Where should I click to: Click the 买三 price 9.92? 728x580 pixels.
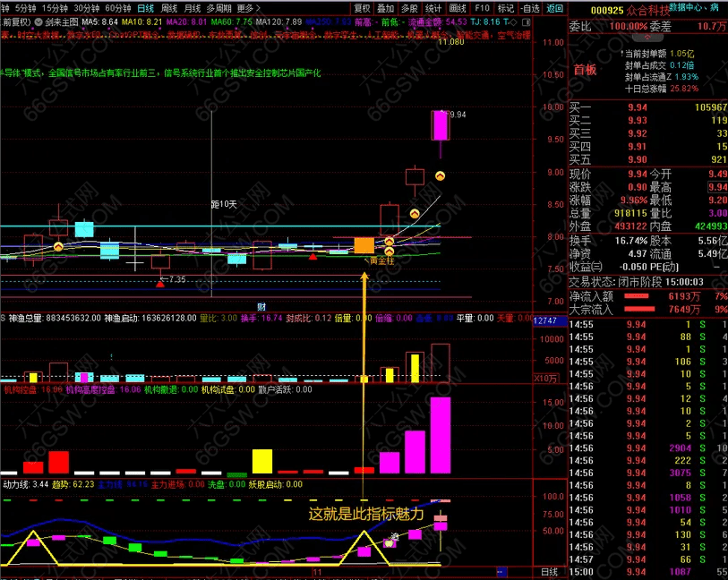pyautogui.click(x=638, y=133)
